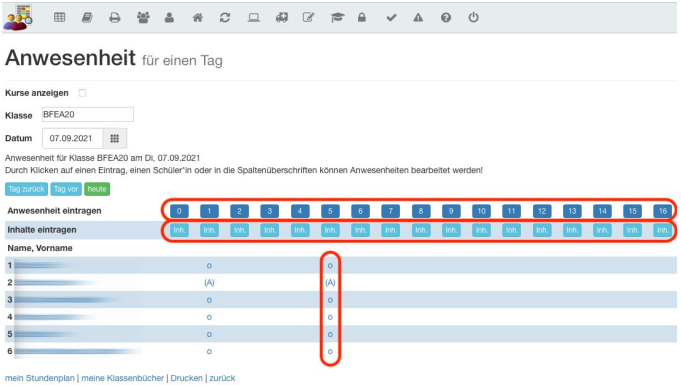Jump to today with heute button
This screenshot has width=681, height=385.
coord(97,189)
